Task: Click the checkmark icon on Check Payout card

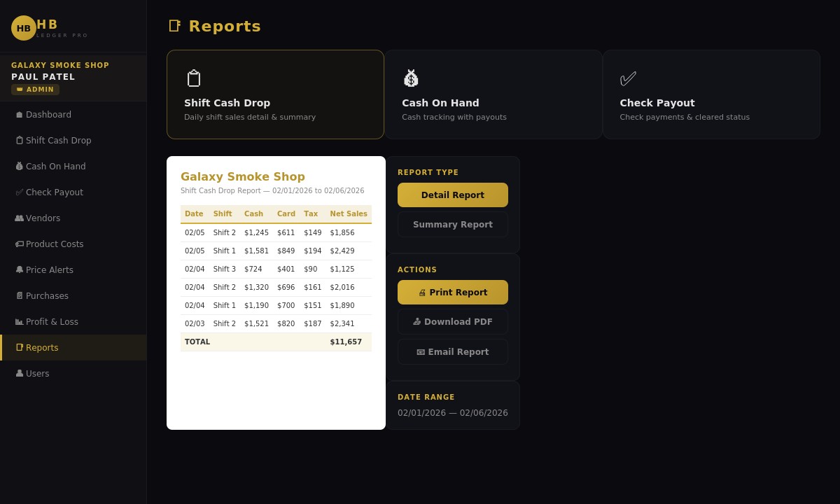Action: (x=628, y=78)
